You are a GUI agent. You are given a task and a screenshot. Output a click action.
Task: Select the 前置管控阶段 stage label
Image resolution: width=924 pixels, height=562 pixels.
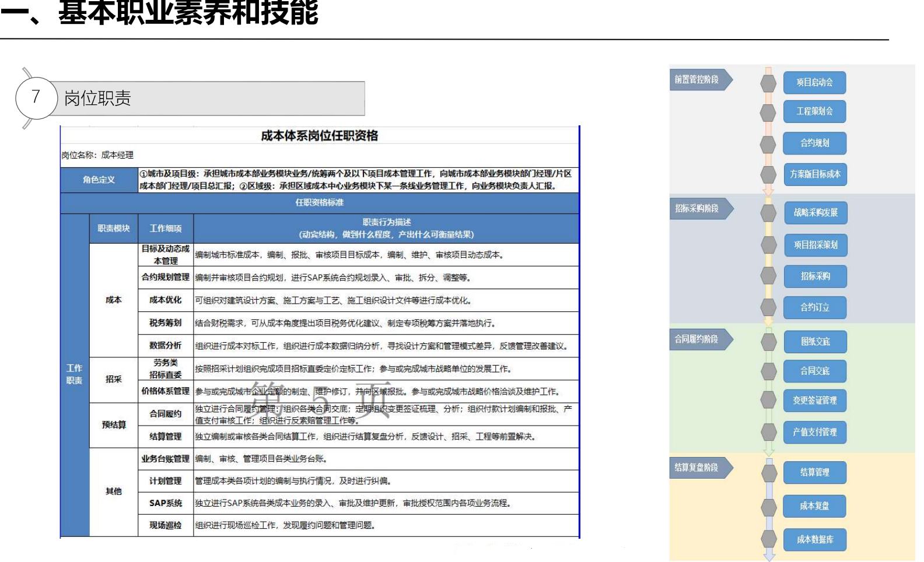click(x=701, y=80)
